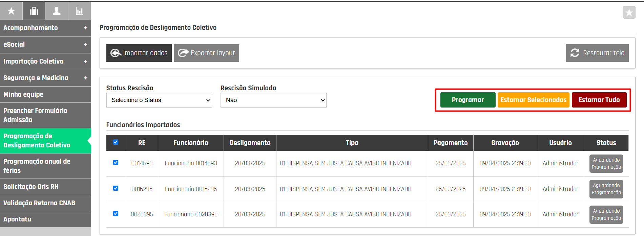Image resolution: width=644 pixels, height=236 pixels.
Task: Sort by the Funcionário column header
Action: pos(191,143)
